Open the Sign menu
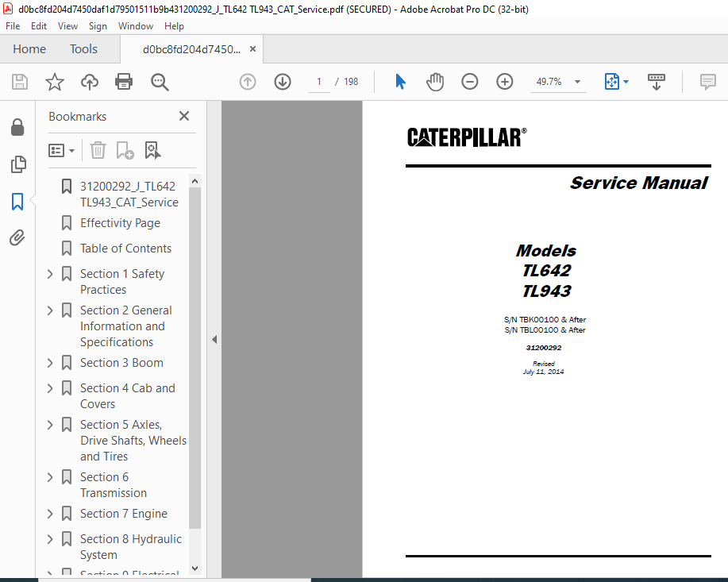Viewport: 728px width, 582px height. pos(98,26)
